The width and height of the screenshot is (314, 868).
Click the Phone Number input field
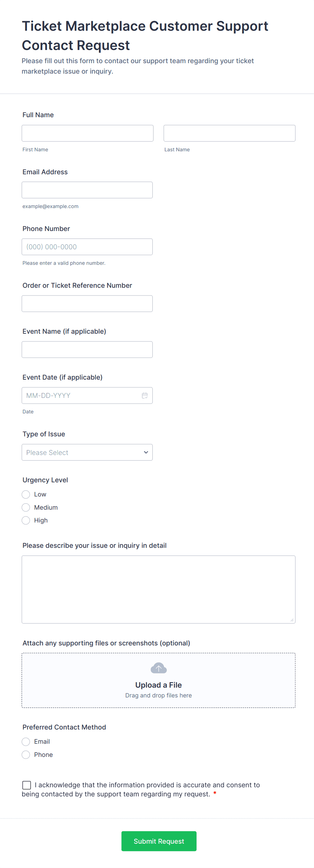tap(87, 247)
